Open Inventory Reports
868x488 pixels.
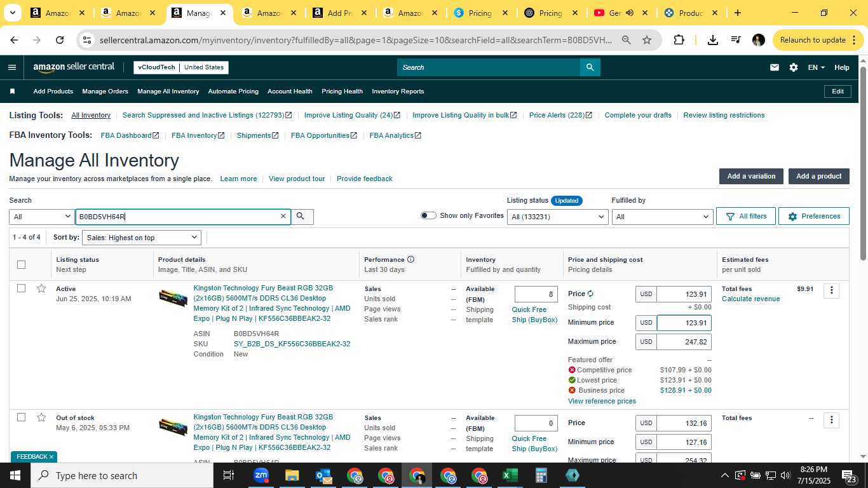point(398,91)
